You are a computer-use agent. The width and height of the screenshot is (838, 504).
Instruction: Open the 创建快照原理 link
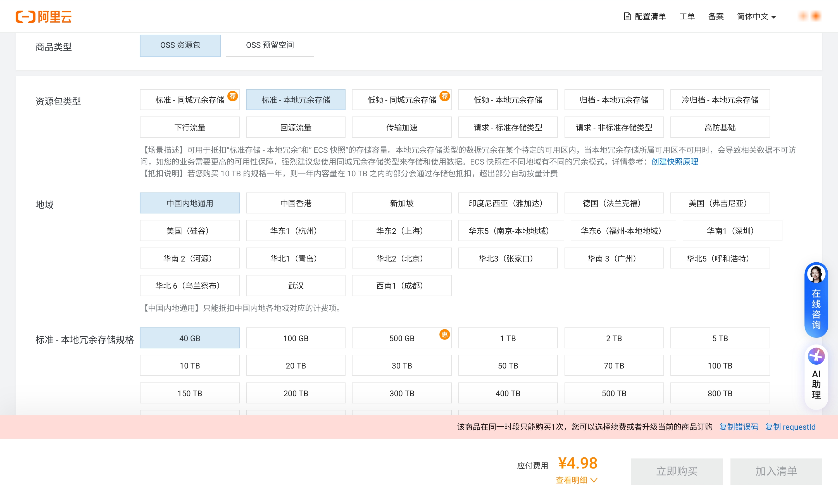[674, 162]
